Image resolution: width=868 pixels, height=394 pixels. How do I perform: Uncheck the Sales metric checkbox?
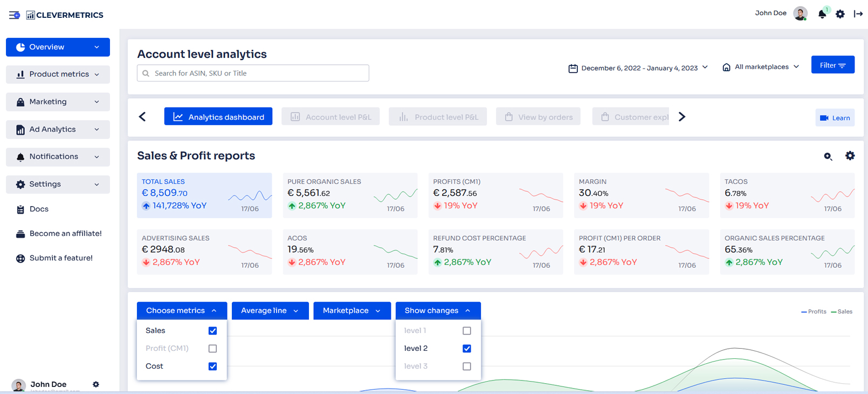pyautogui.click(x=212, y=331)
